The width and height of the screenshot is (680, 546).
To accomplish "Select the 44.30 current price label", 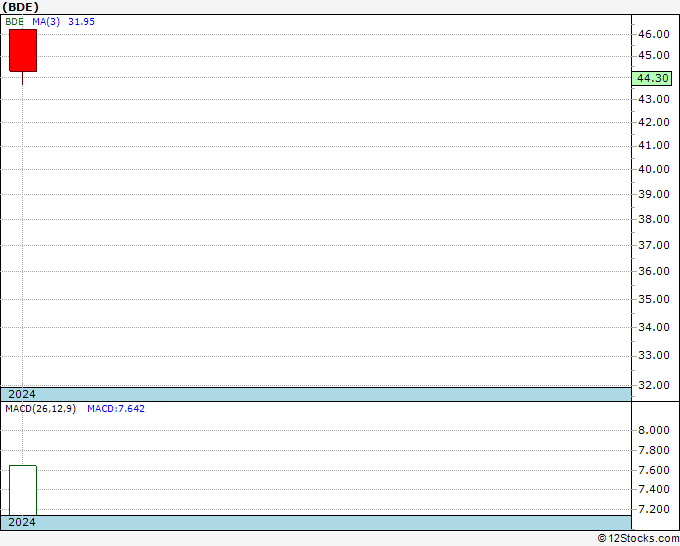I will tap(652, 78).
